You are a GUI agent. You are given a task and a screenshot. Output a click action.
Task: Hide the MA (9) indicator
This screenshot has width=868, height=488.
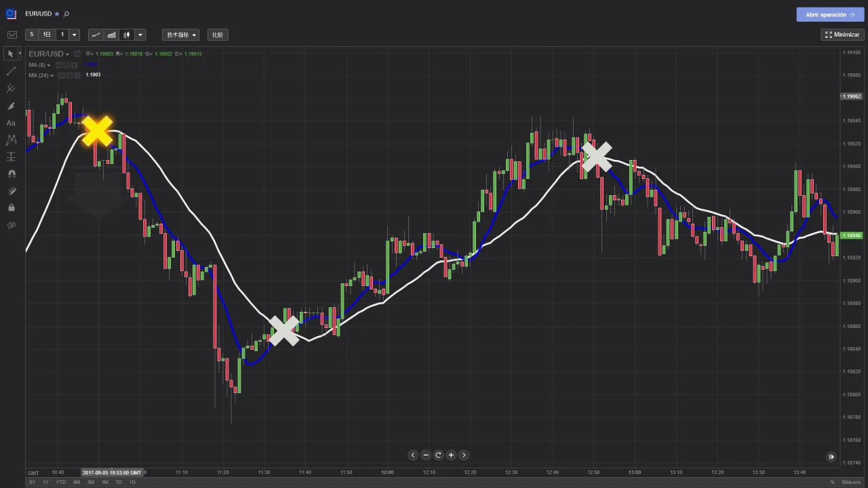click(58, 65)
